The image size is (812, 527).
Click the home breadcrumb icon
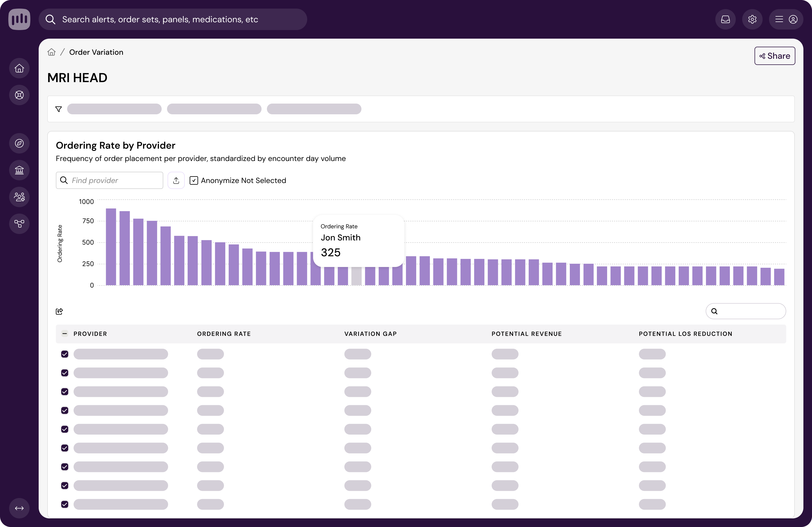tap(52, 52)
